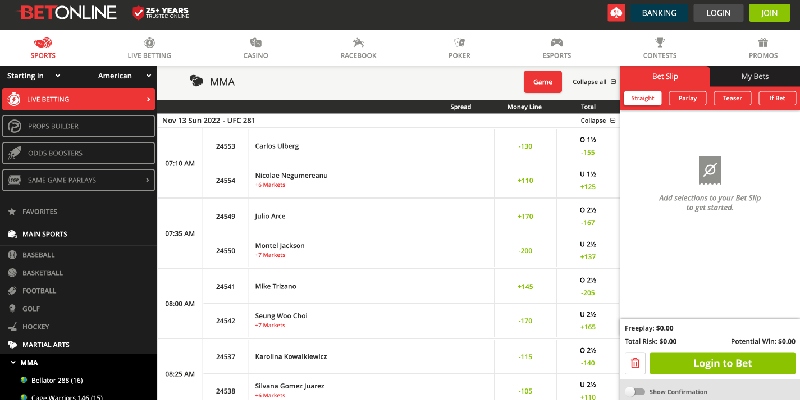Collapse the MMA tree in sidebar
Viewport: 800px width, 400px height.
pos(13,363)
